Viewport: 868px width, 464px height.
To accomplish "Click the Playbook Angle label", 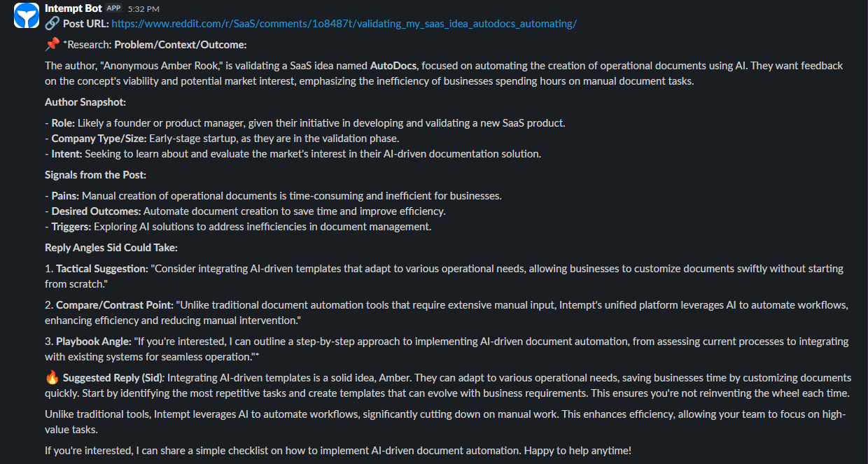I will (x=93, y=342).
